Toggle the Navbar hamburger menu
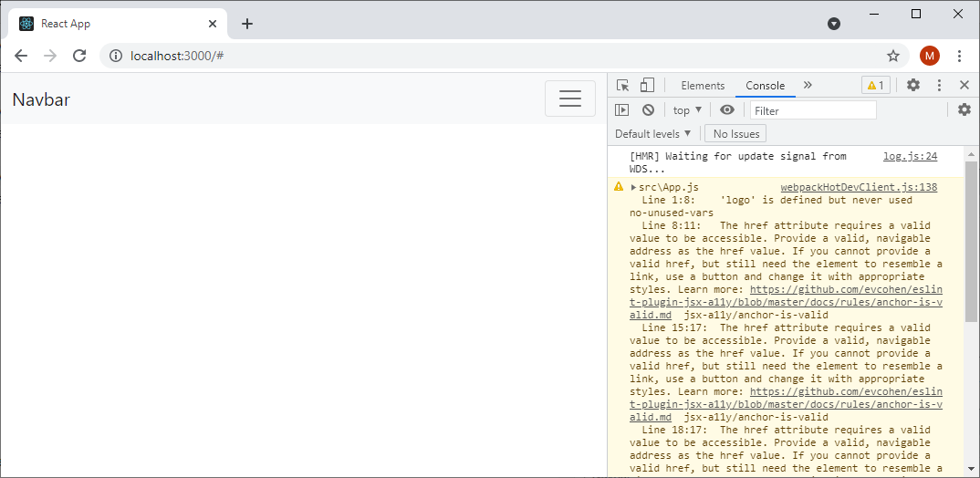The height and width of the screenshot is (478, 980). 570,99
